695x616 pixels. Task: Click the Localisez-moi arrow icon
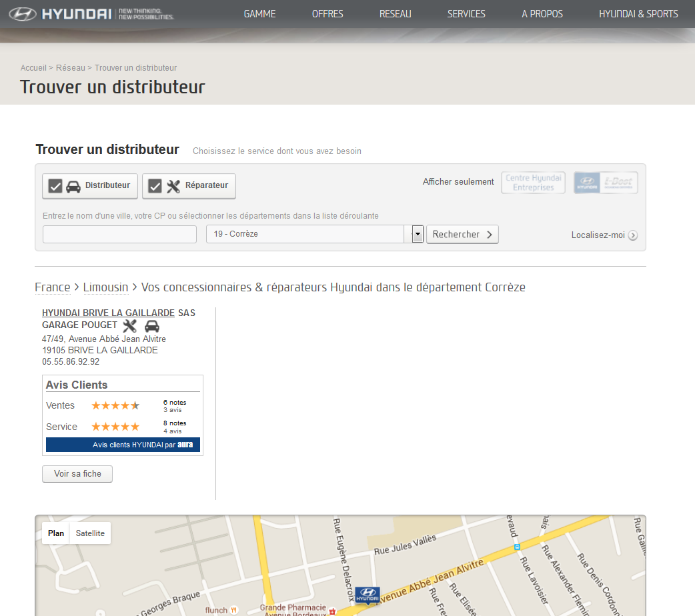[x=632, y=235]
